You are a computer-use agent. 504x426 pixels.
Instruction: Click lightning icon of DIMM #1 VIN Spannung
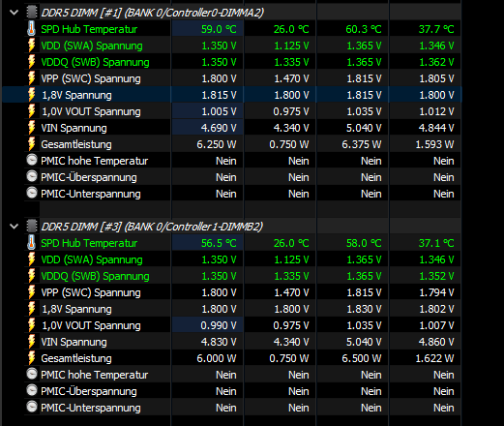point(32,128)
